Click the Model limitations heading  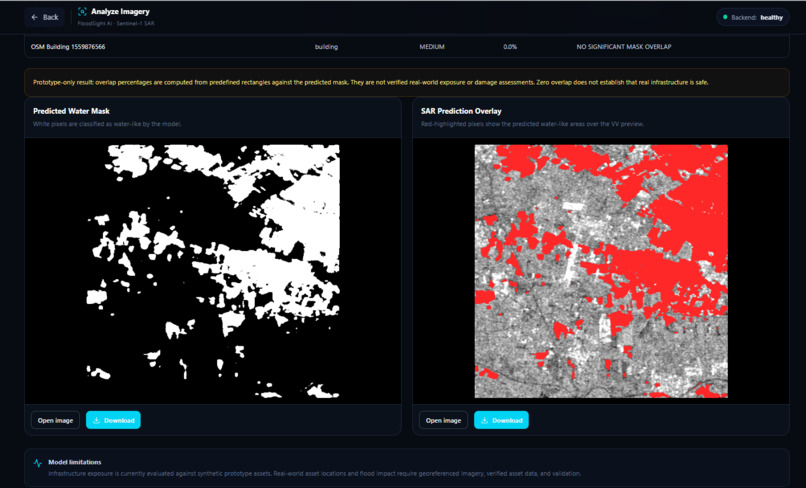75,462
